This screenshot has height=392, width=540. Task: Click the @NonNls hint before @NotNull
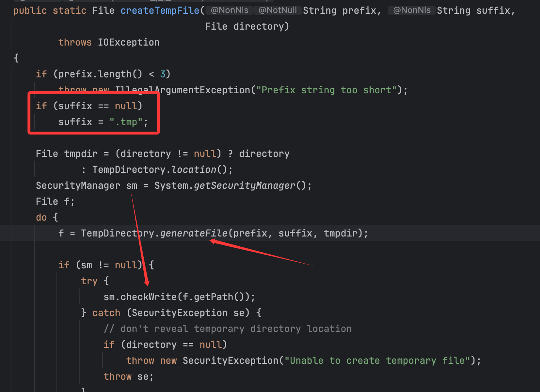click(x=229, y=10)
